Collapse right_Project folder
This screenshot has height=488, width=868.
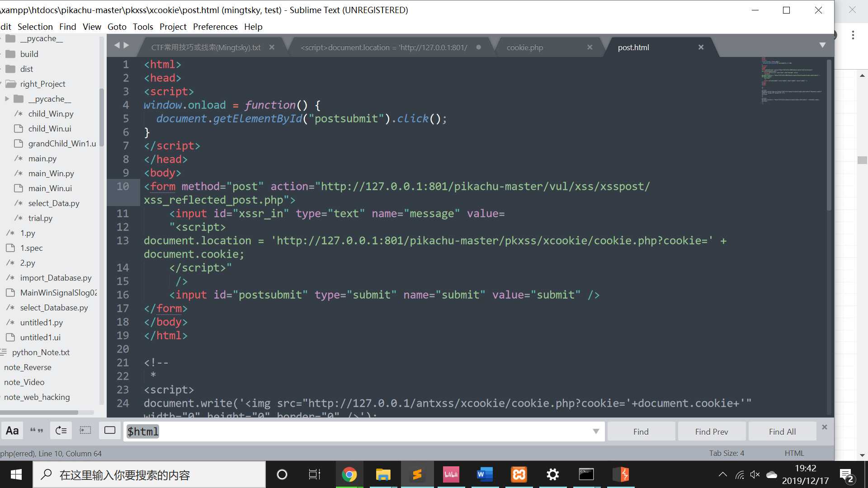42,84
